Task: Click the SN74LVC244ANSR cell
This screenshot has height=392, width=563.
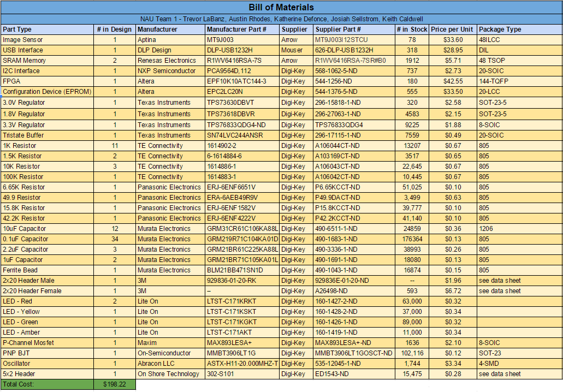Action: 242,136
